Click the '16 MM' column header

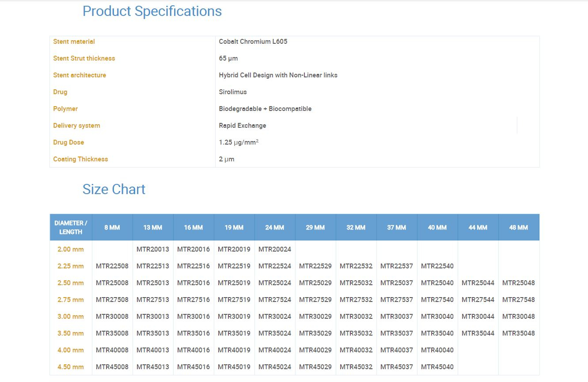point(193,227)
